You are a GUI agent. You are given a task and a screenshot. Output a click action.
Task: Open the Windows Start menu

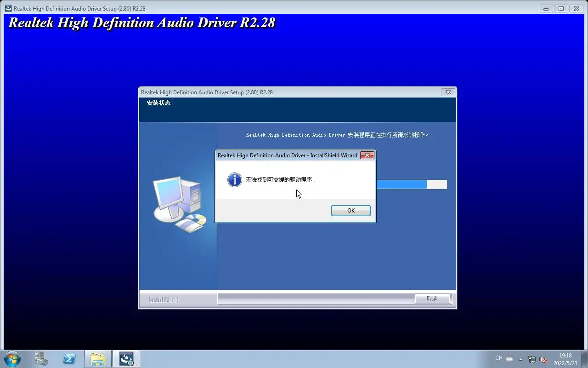point(12,359)
